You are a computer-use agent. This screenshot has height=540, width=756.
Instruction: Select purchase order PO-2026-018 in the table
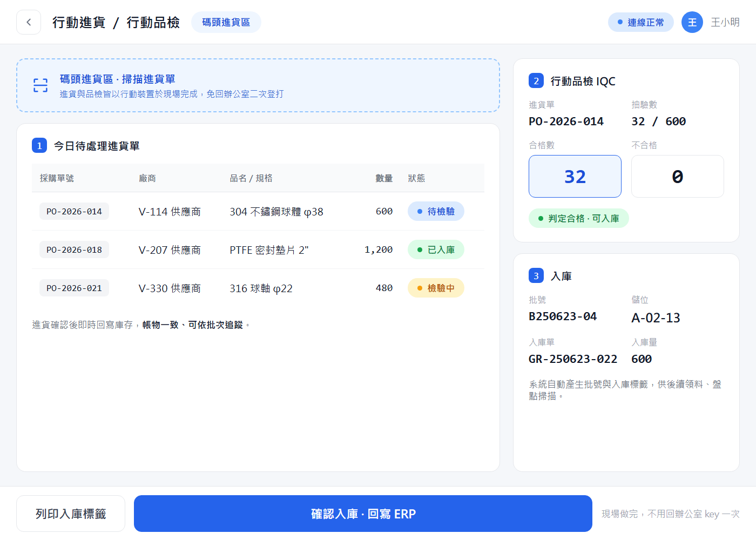(74, 249)
